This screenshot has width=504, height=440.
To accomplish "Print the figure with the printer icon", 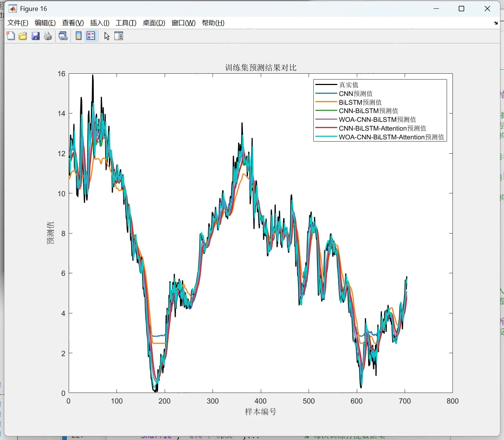I will (x=48, y=36).
